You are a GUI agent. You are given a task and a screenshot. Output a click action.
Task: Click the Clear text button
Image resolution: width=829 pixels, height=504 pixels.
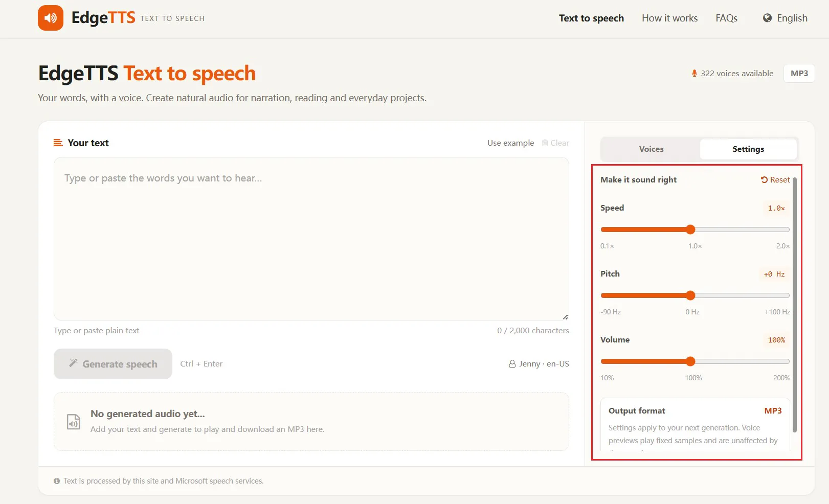555,143
